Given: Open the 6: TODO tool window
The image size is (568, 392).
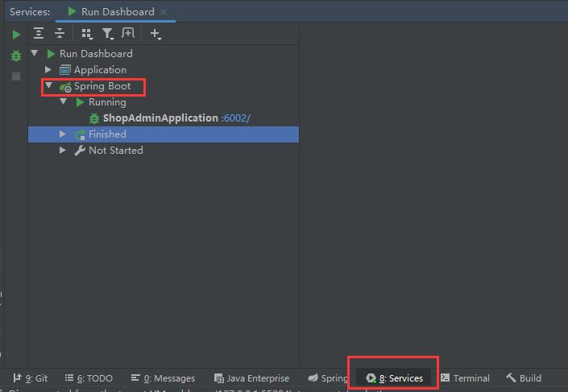Looking at the screenshot, I should point(89,378).
